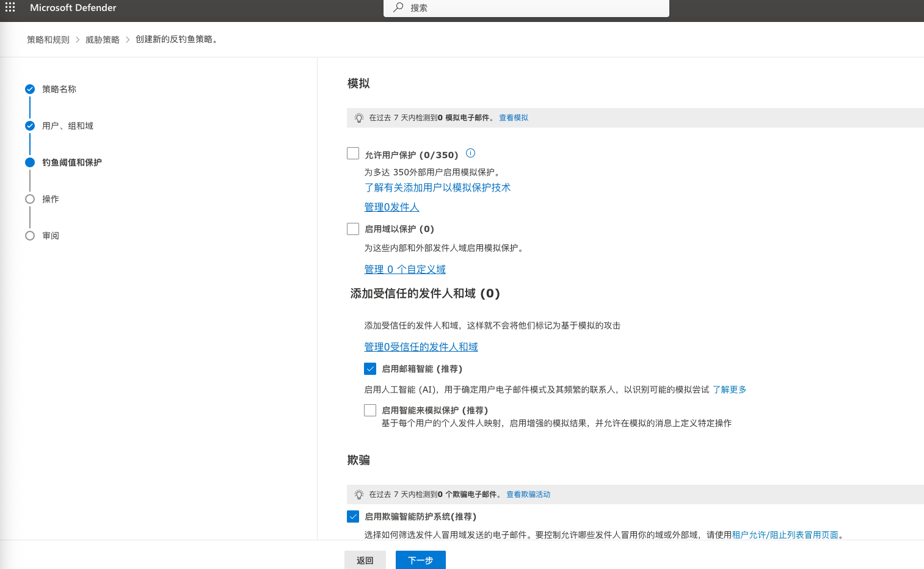Enable 允许用户保护 (0/350) checkbox
924x569 pixels.
click(353, 153)
